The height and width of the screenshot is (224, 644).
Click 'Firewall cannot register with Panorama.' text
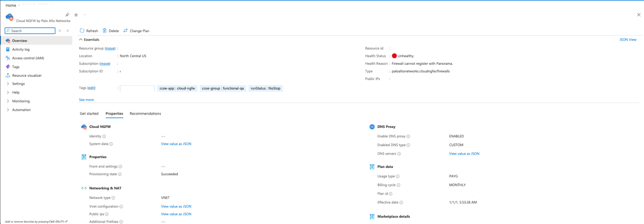coord(422,64)
